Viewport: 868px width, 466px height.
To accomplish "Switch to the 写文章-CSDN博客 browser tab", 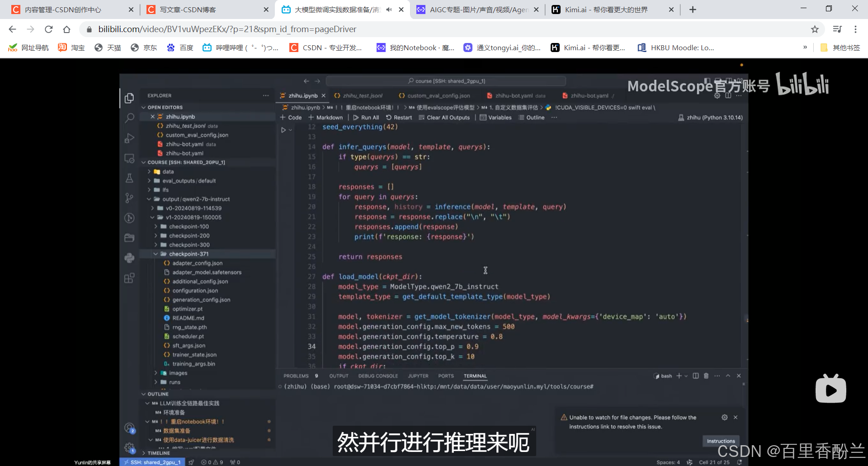I will (207, 10).
